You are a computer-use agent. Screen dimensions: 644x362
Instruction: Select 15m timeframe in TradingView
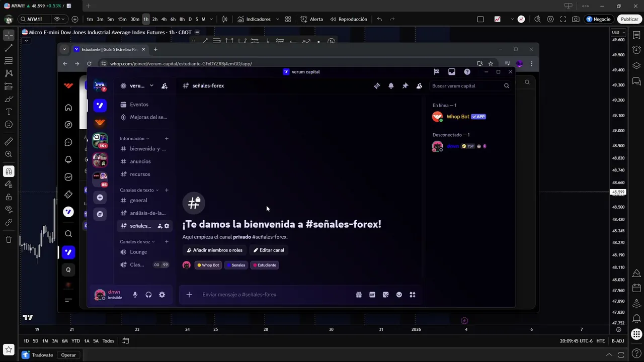click(x=122, y=19)
